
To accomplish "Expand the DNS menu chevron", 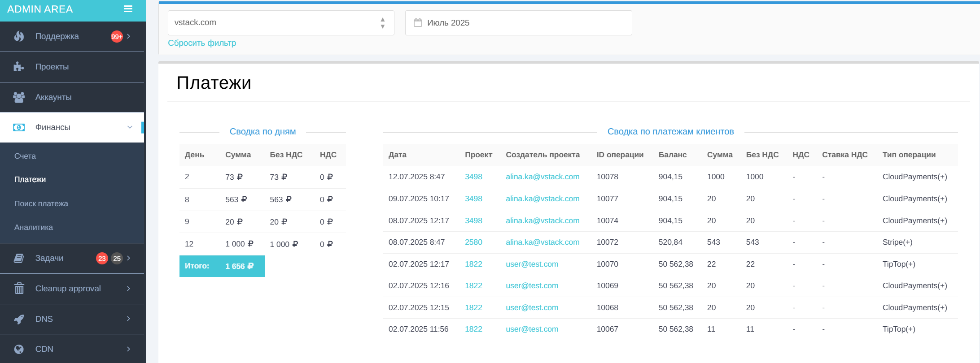I will pos(129,319).
